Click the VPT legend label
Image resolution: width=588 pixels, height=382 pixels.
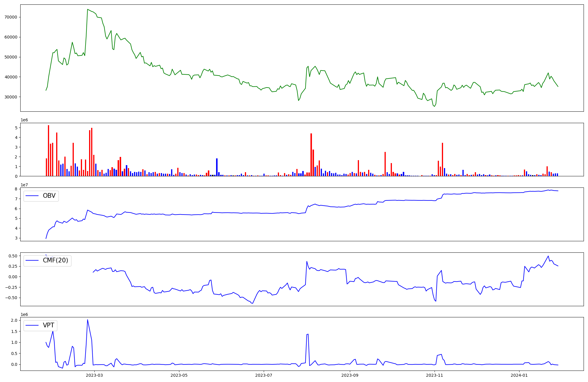pyautogui.click(x=49, y=325)
